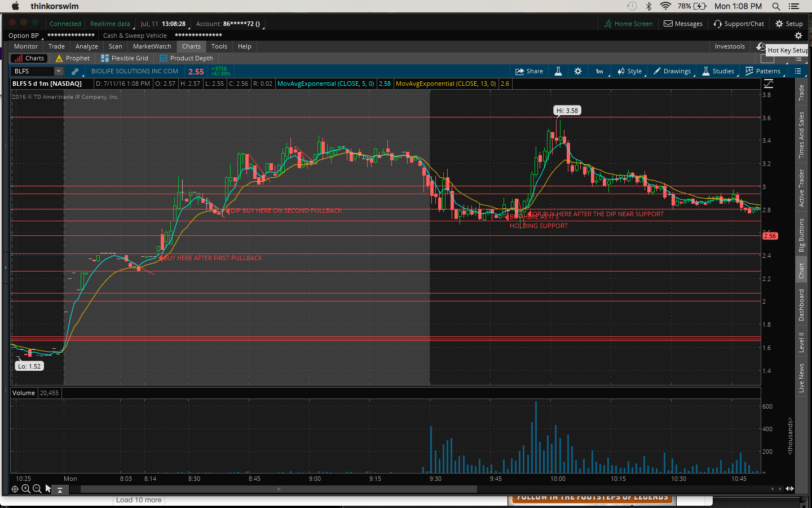The width and height of the screenshot is (812, 508).
Task: Click the zoom out magnifier icon
Action: pos(37,489)
